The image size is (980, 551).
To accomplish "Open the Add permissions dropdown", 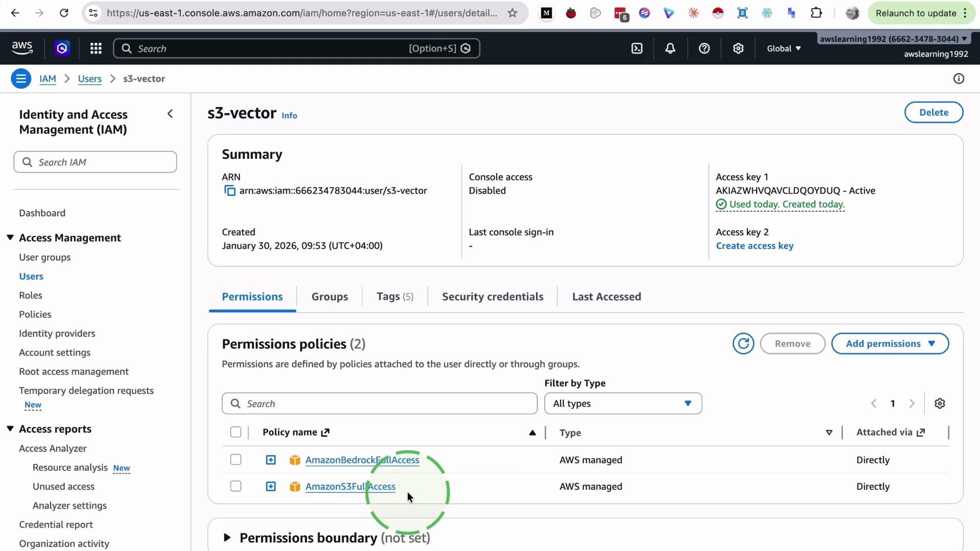I will pos(890,344).
